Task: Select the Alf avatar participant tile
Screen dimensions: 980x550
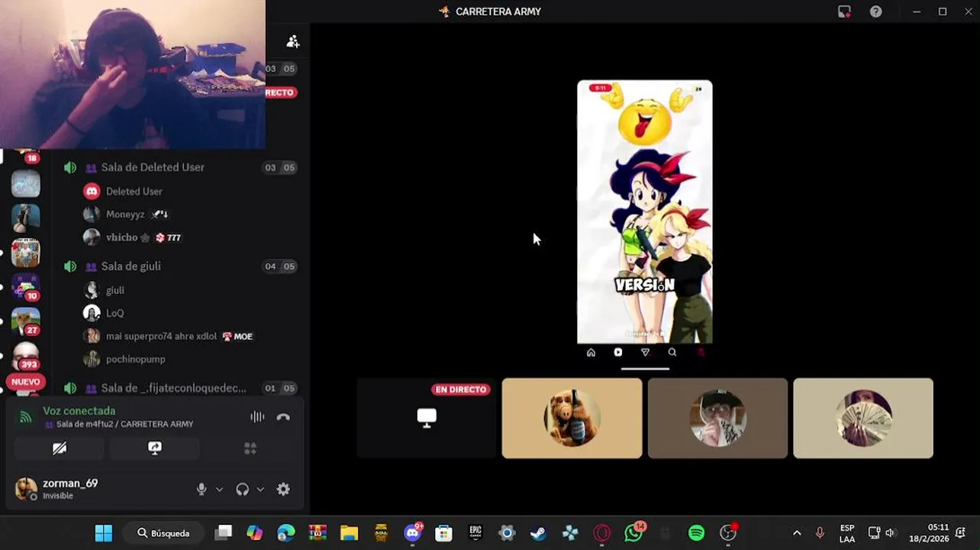Action: [572, 418]
